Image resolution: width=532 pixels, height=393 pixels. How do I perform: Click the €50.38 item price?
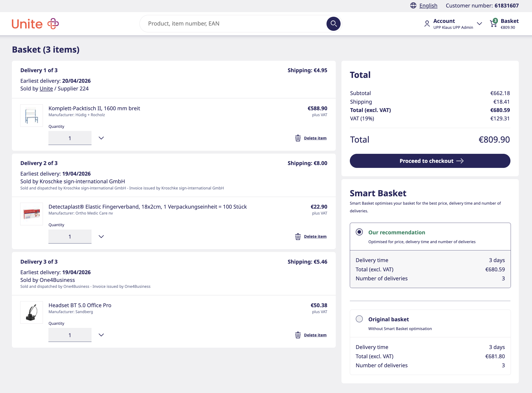click(x=319, y=305)
